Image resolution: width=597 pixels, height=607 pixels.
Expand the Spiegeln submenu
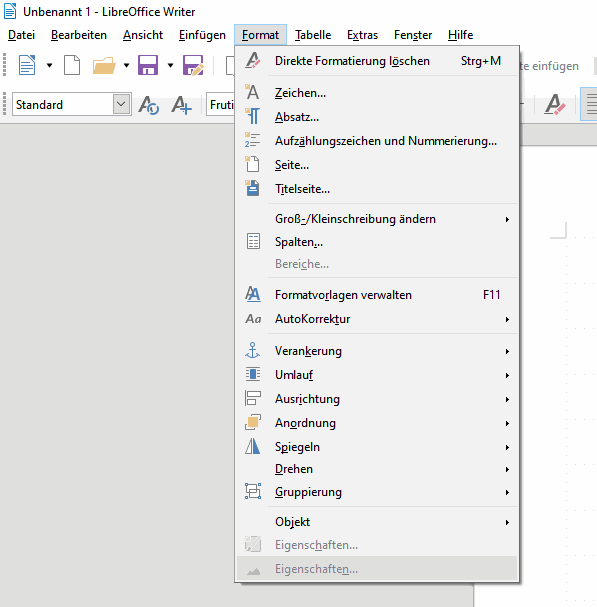click(x=377, y=447)
